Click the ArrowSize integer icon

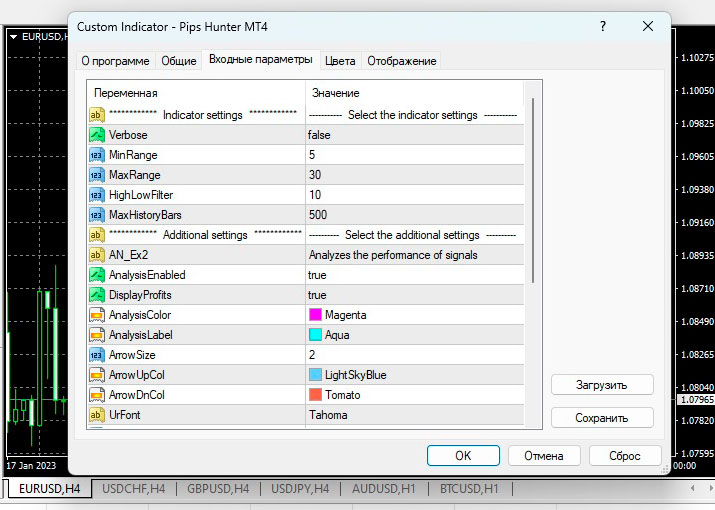point(97,355)
